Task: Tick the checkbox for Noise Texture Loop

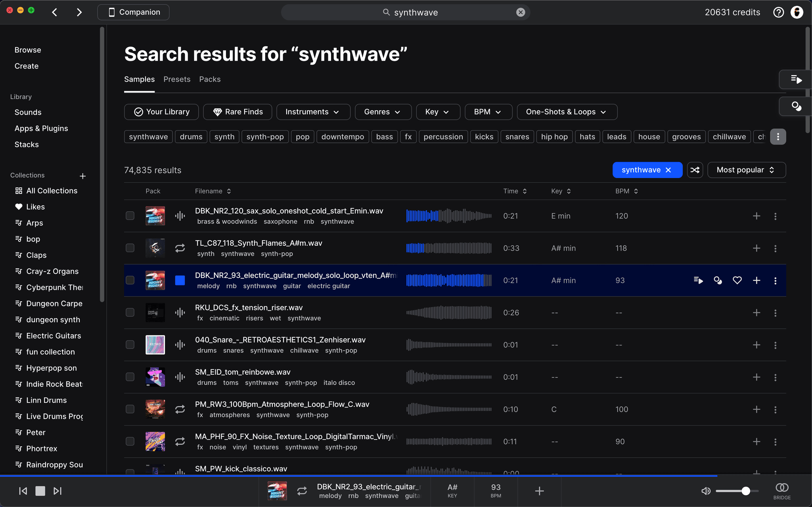Action: [x=130, y=441]
